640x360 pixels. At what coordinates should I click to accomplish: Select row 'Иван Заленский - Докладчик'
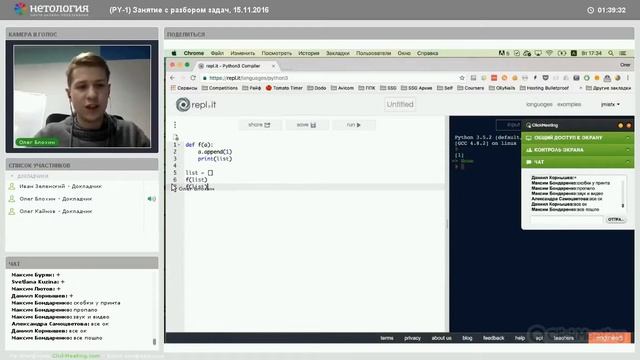[x=82, y=186]
